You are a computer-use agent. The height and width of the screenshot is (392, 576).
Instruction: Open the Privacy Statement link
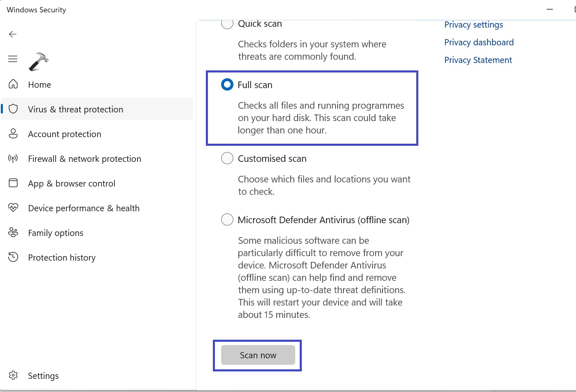tap(478, 60)
